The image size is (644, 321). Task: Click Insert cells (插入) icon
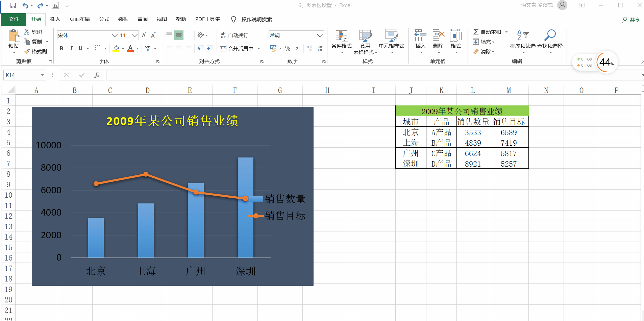(420, 35)
